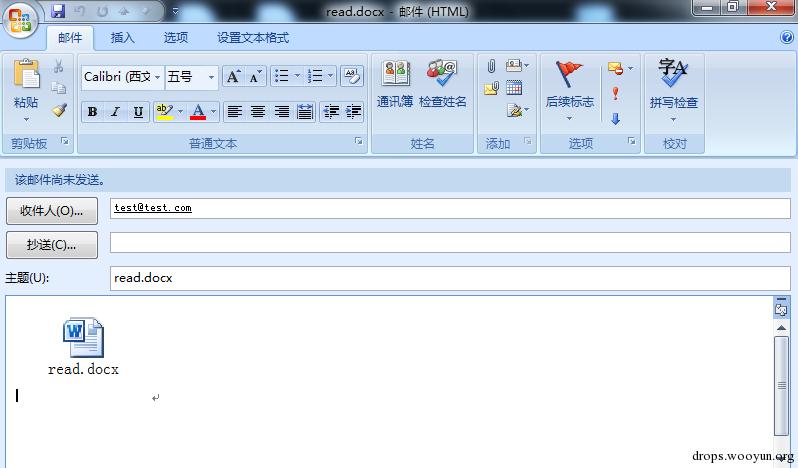This screenshot has height=468, width=798.
Task: Open the 通讯簿 address book
Action: point(395,83)
